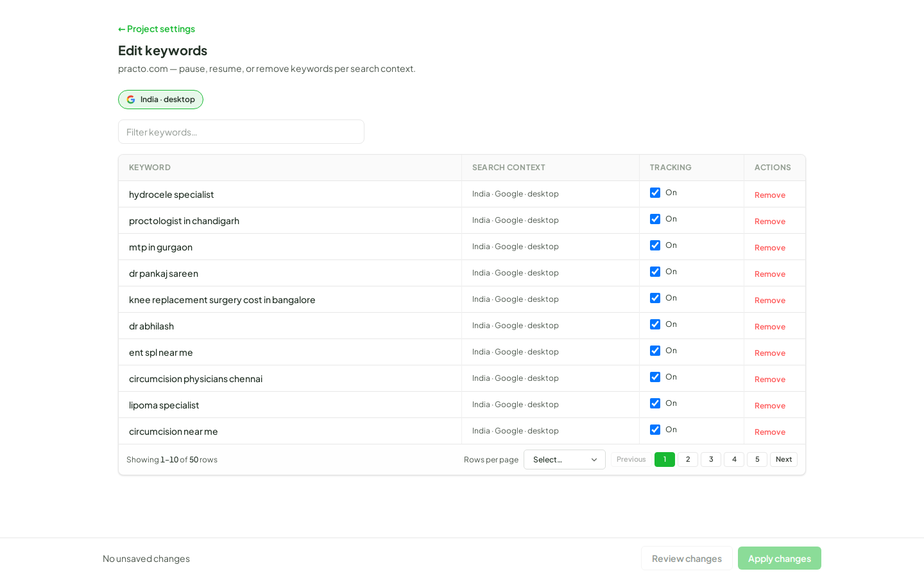The height and width of the screenshot is (578, 924).
Task: Open the Rows per page dropdown
Action: pyautogui.click(x=565, y=460)
